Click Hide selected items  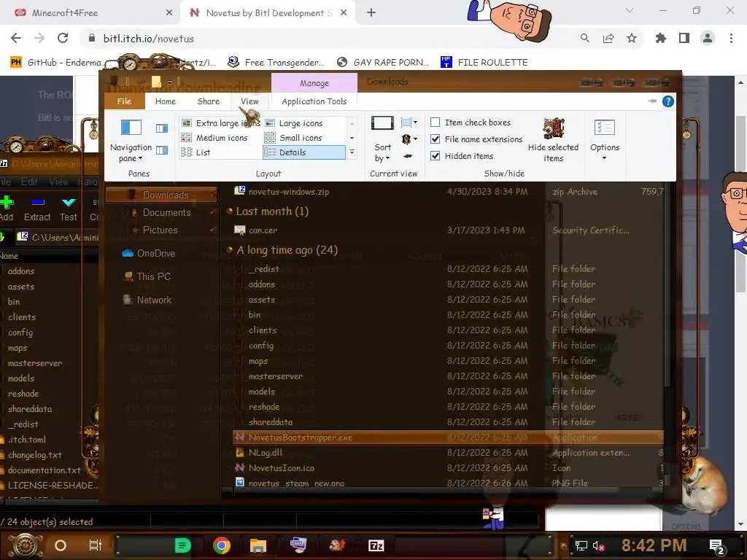click(x=553, y=141)
